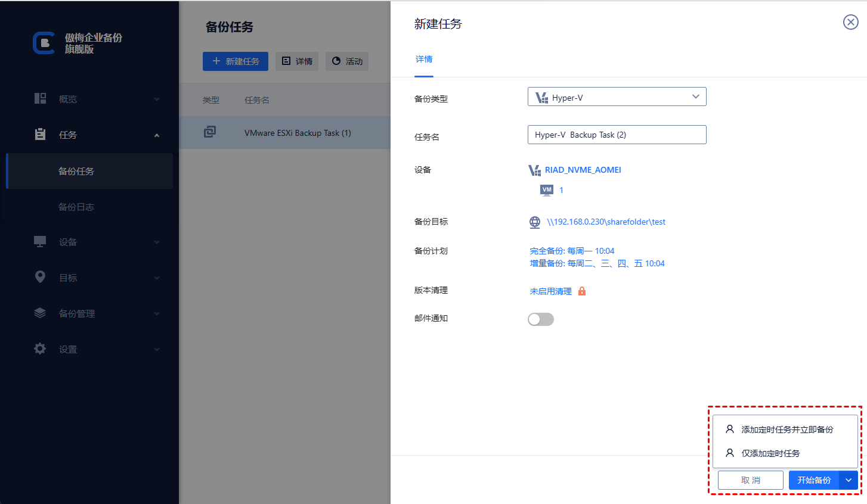Click the VM icon under the device

point(547,190)
